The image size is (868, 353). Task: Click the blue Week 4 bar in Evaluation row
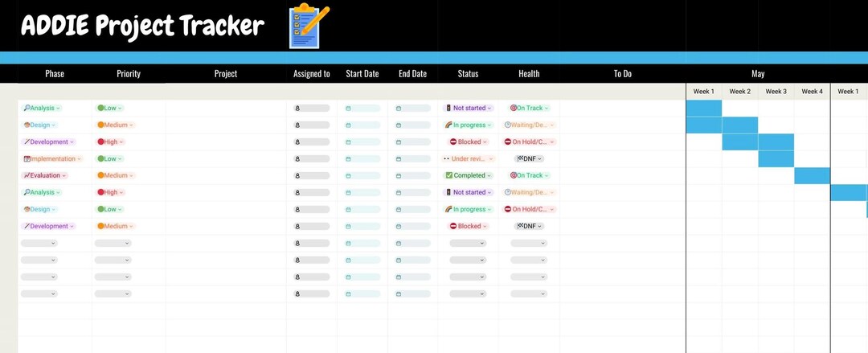tap(812, 175)
